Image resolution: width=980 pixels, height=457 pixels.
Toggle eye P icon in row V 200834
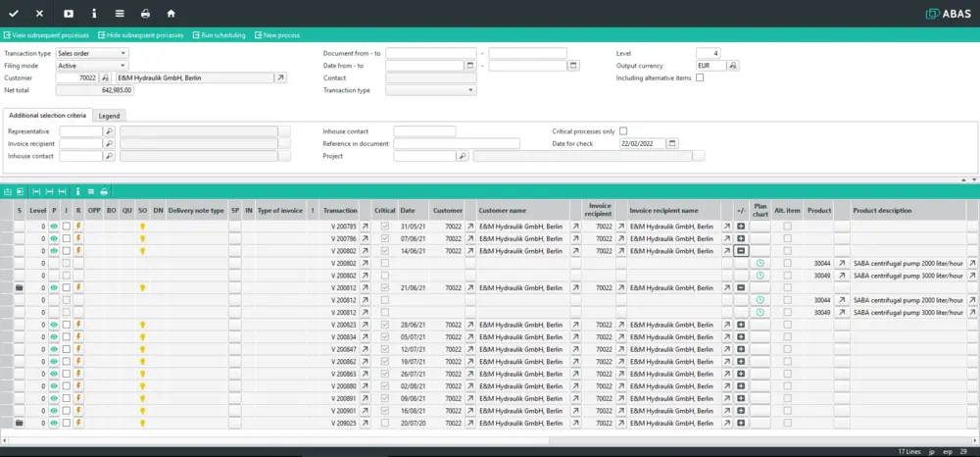(x=54, y=337)
